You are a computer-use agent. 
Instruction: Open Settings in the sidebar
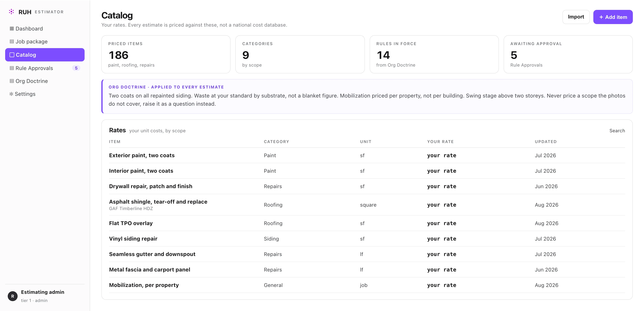pyautogui.click(x=45, y=94)
